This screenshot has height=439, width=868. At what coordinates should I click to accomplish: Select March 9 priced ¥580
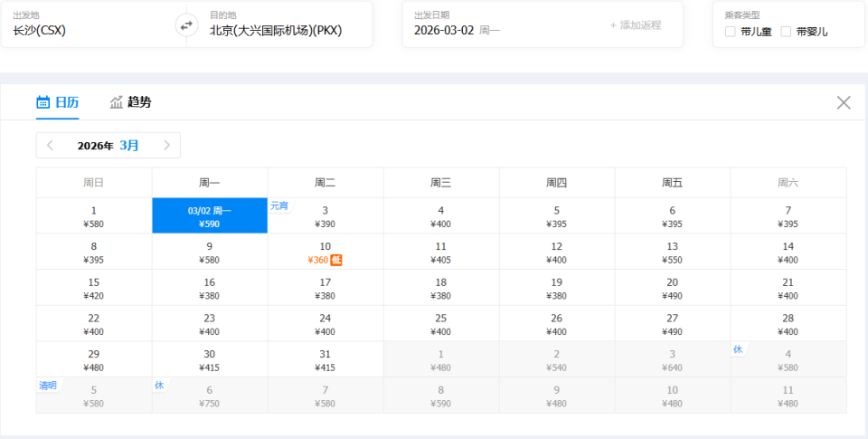(x=210, y=252)
